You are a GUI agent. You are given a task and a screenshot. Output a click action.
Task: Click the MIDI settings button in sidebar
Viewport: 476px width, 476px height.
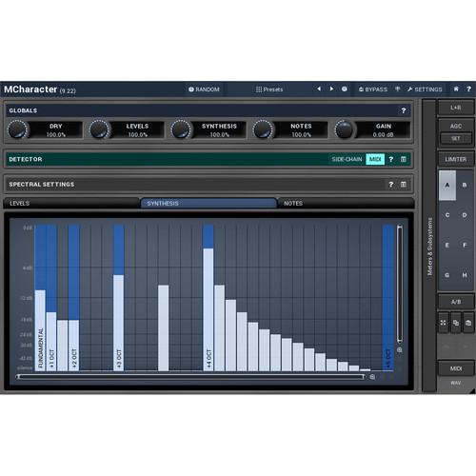point(456,368)
